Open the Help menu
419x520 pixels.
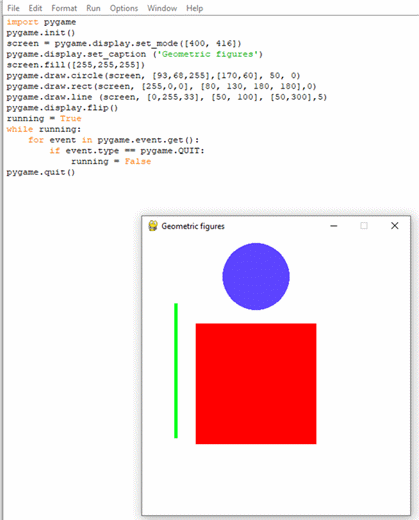194,8
